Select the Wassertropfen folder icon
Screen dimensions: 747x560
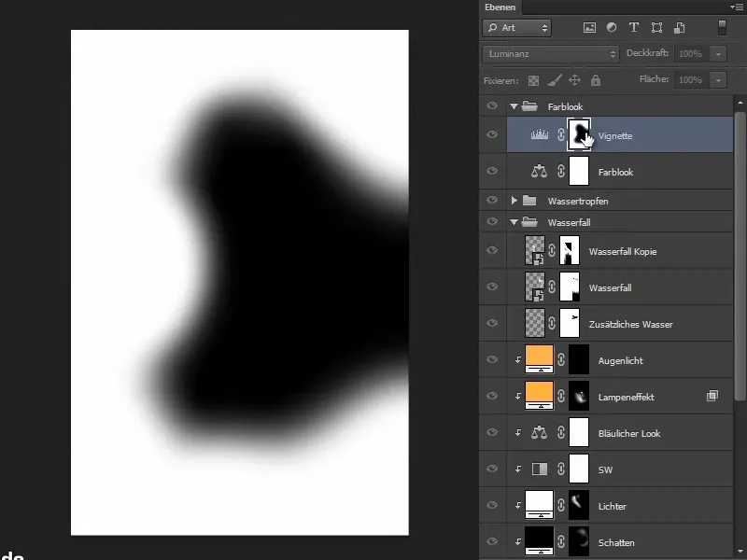529,201
